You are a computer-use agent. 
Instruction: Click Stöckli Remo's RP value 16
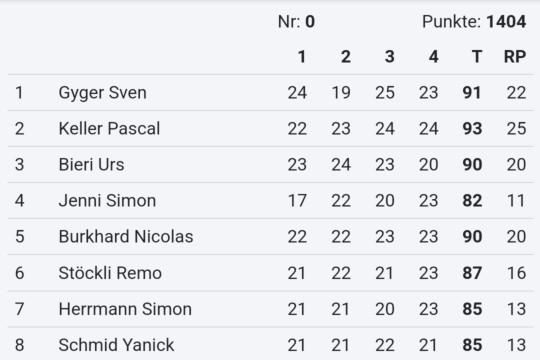517,273
